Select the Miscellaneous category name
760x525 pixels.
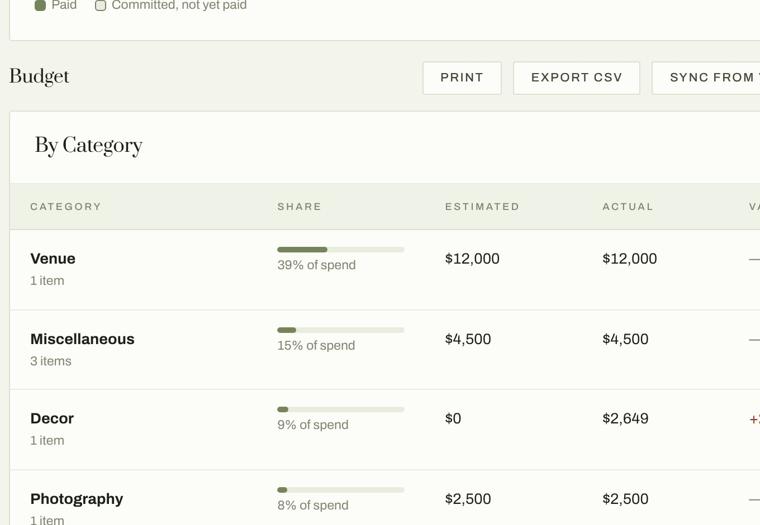coord(82,339)
